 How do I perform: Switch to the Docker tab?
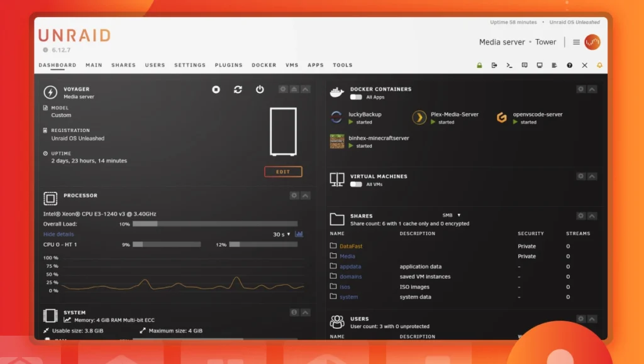(x=264, y=65)
